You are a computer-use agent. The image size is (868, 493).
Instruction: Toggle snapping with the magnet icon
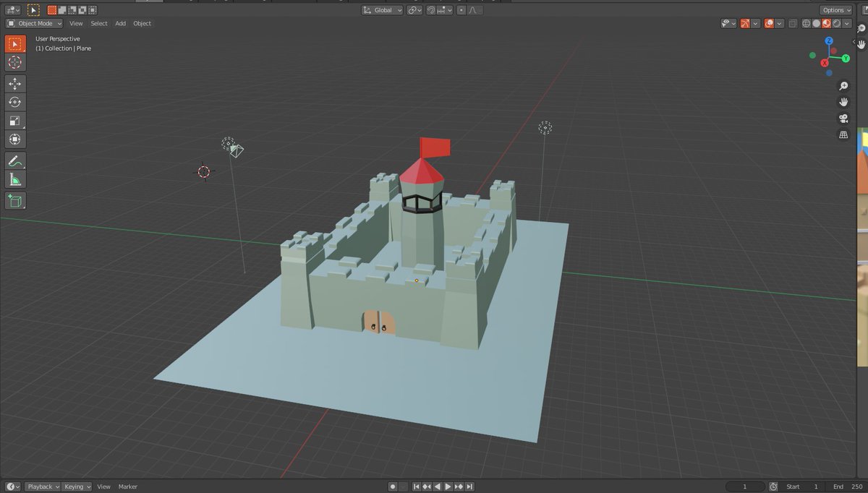coord(432,9)
